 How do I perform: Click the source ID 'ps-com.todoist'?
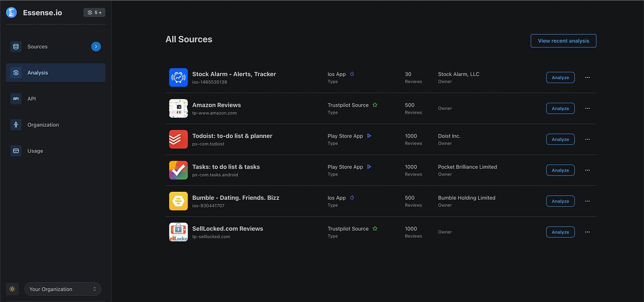[x=209, y=144]
